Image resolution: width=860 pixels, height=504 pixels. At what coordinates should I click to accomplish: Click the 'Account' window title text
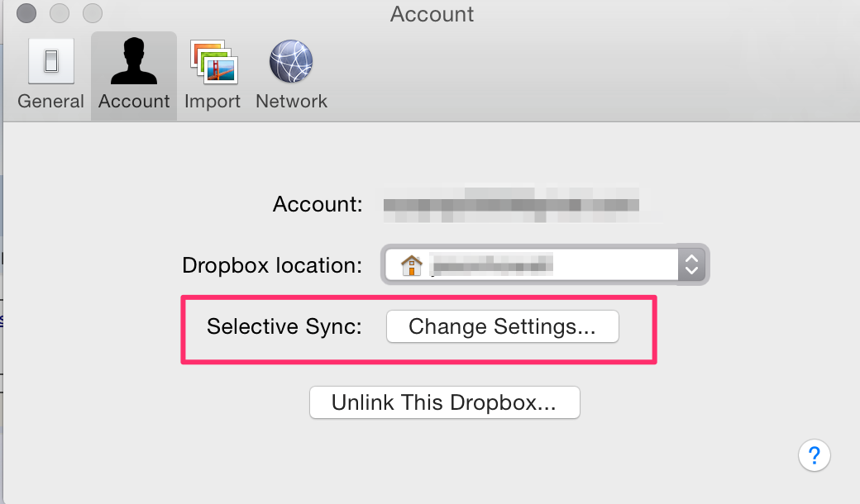tap(432, 14)
